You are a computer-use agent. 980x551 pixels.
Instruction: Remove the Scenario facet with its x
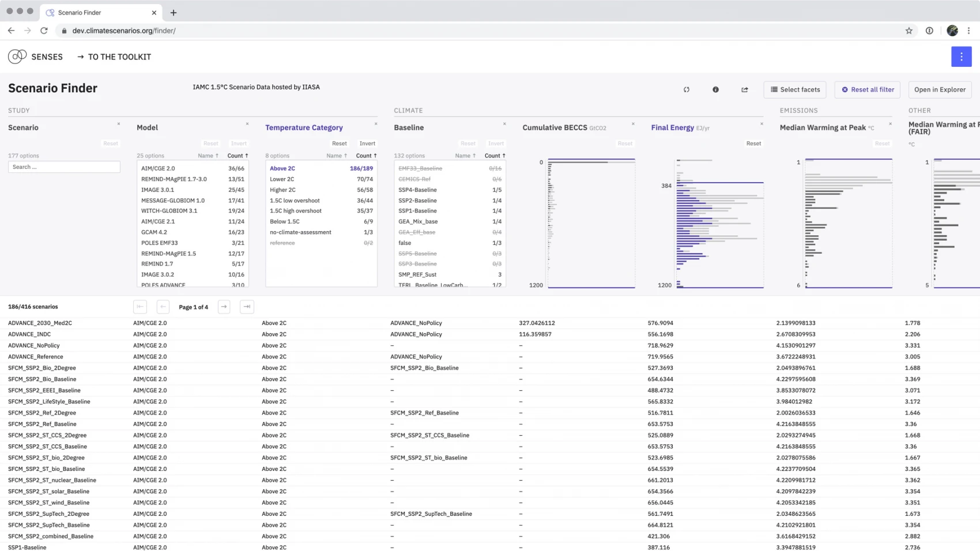tap(119, 124)
